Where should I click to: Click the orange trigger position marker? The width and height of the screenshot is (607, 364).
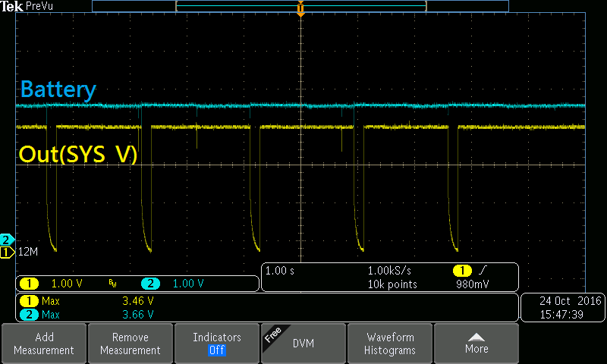click(300, 8)
